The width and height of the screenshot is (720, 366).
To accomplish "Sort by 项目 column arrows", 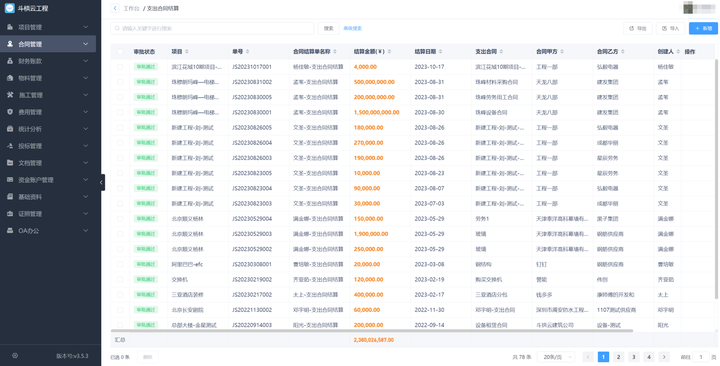I will [186, 52].
